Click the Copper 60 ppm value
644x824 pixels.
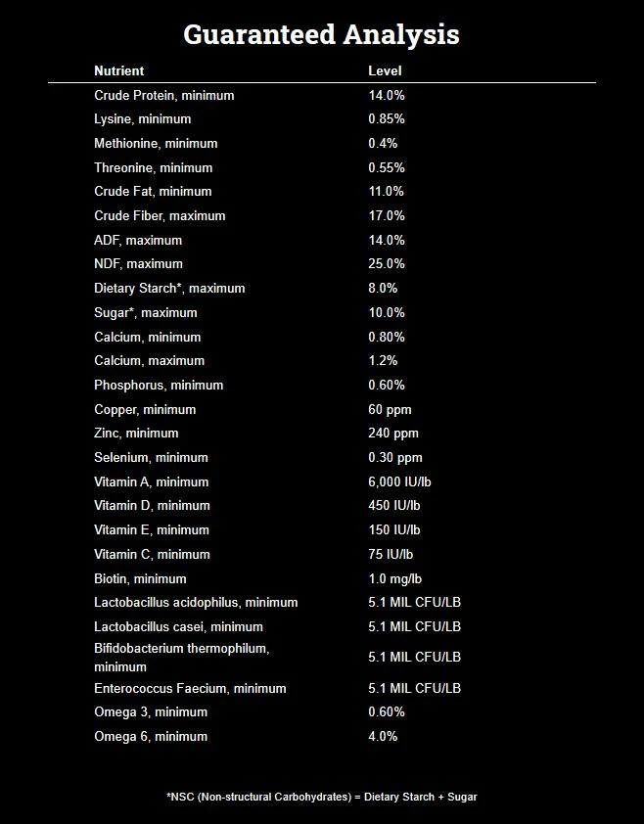click(x=390, y=409)
